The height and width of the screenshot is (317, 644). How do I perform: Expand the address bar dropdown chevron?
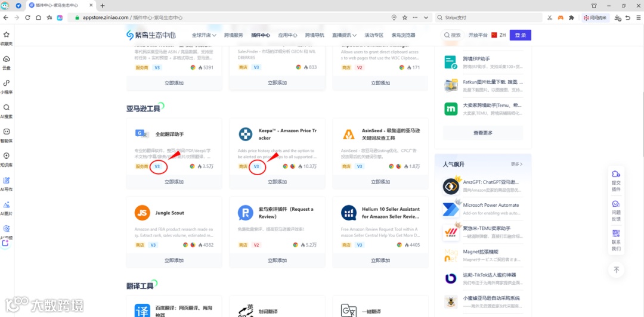pyautogui.click(x=426, y=18)
